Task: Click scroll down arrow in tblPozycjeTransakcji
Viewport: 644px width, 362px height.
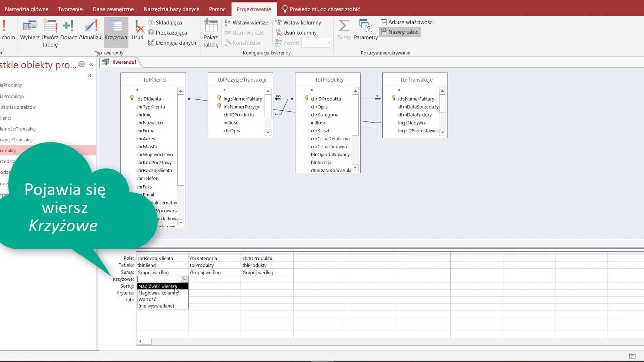Action: tap(268, 132)
